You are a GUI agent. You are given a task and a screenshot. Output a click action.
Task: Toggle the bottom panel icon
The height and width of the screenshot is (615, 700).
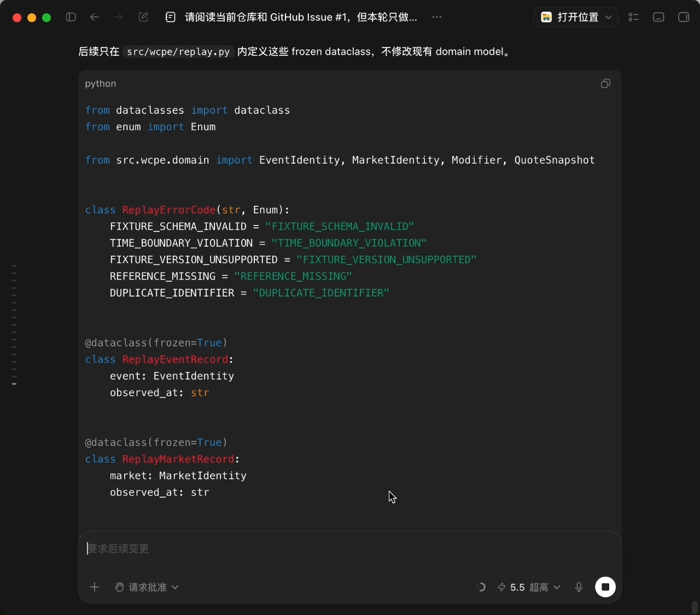coord(658,17)
